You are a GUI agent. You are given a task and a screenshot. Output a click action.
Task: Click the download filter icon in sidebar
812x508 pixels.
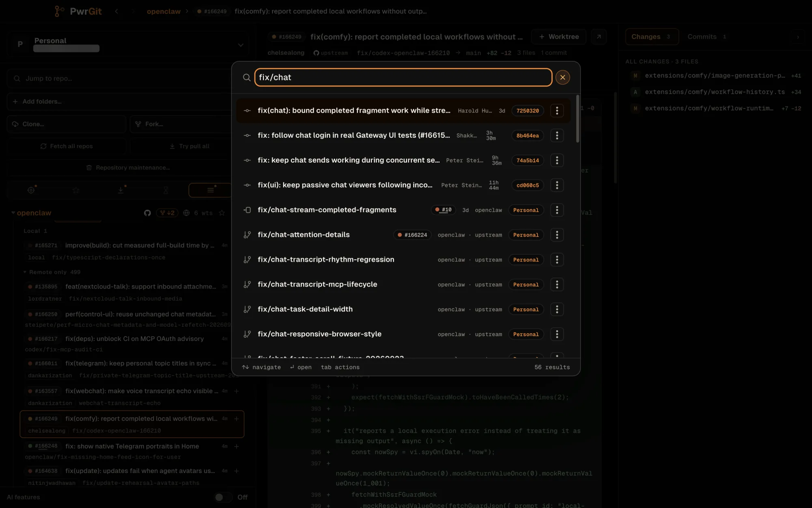coord(121,190)
